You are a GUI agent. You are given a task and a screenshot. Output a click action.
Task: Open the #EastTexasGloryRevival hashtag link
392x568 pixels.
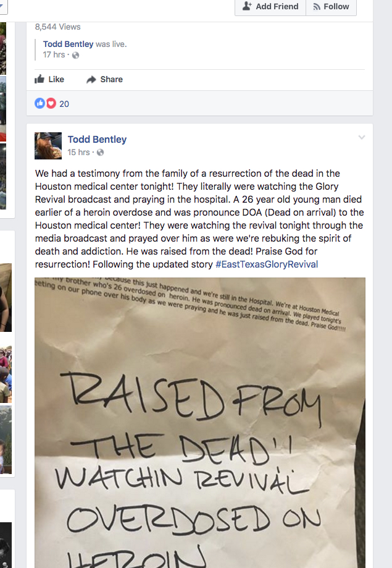coord(267,265)
